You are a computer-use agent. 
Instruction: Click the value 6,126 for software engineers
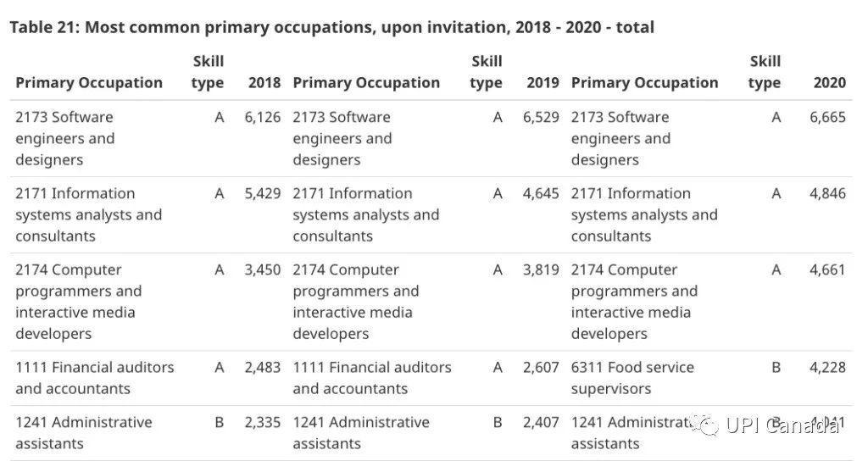[x=263, y=117]
